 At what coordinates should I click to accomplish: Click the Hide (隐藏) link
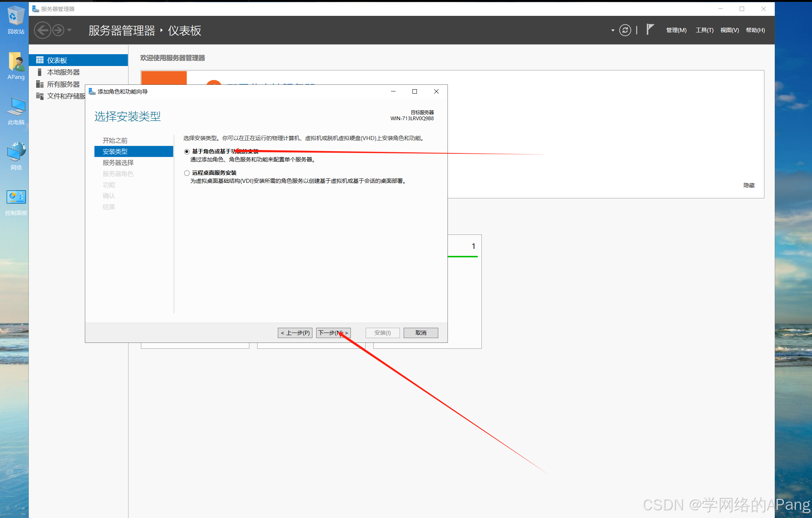pos(749,185)
